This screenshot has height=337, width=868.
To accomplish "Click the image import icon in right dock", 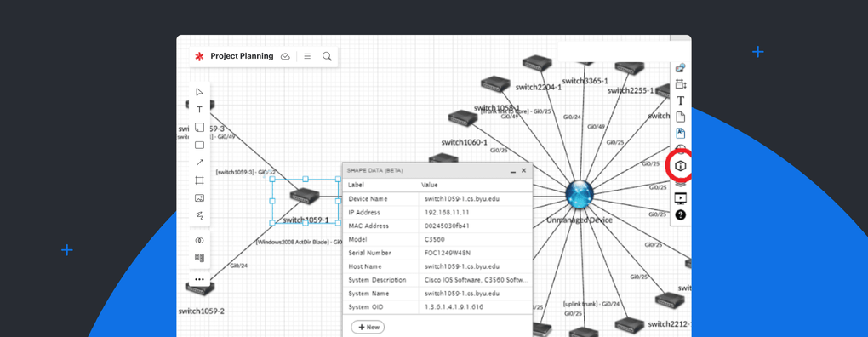I will click(680, 68).
